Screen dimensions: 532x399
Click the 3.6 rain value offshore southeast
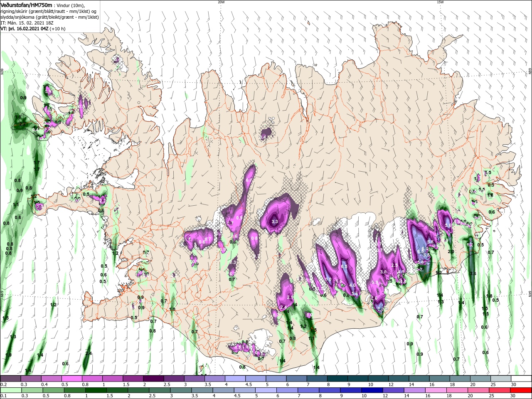473,273
